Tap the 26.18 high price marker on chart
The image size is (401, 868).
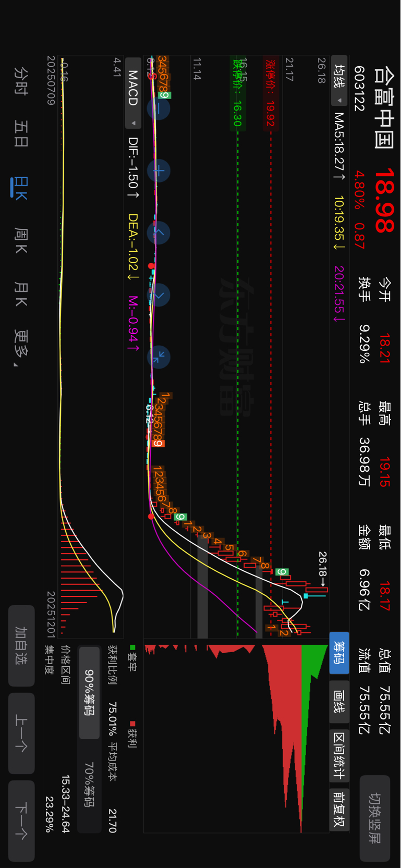[x=322, y=568]
